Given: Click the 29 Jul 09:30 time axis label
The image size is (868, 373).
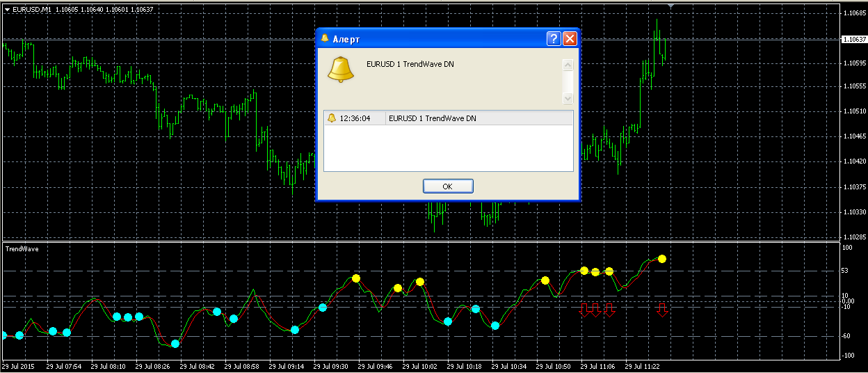Looking at the screenshot, I should [330, 366].
